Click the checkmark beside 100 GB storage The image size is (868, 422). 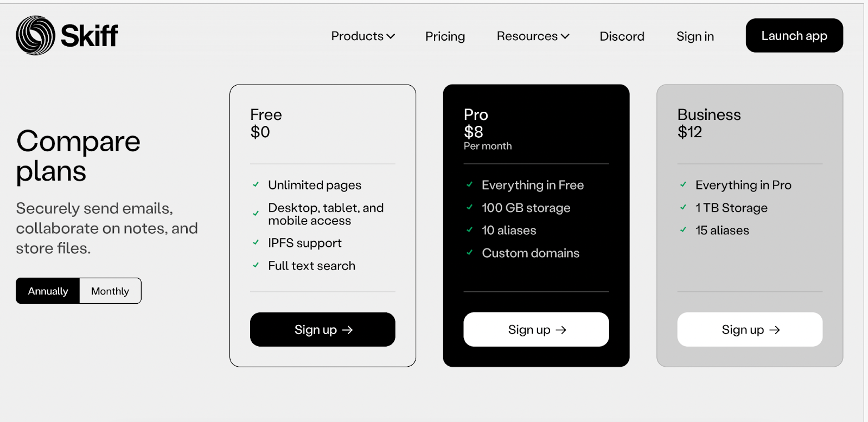point(469,207)
